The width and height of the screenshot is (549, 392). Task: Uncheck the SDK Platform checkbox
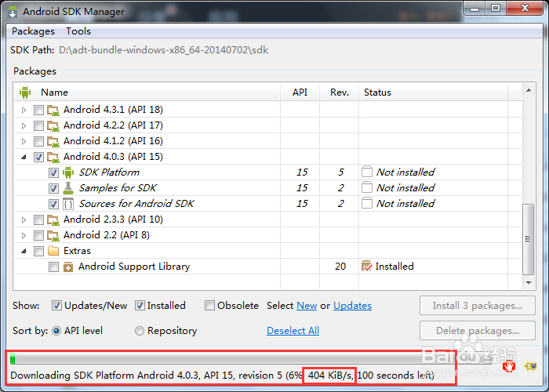tap(53, 173)
